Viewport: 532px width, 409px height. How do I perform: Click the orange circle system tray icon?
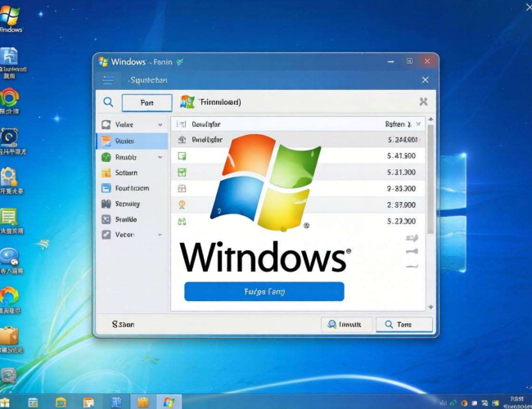click(464, 403)
